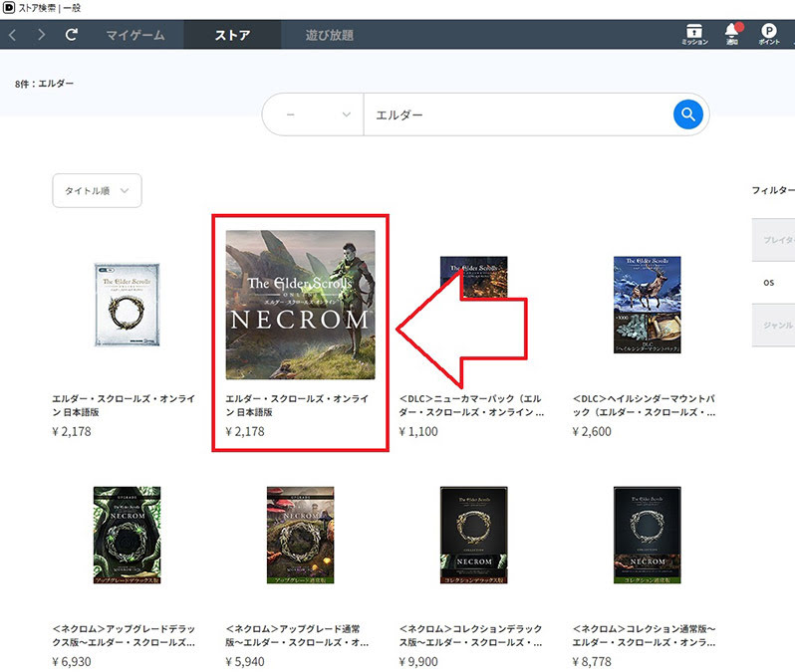Open the アップグレードデラックス版 Necrom thumbnail
795x672 pixels.
(x=128, y=536)
